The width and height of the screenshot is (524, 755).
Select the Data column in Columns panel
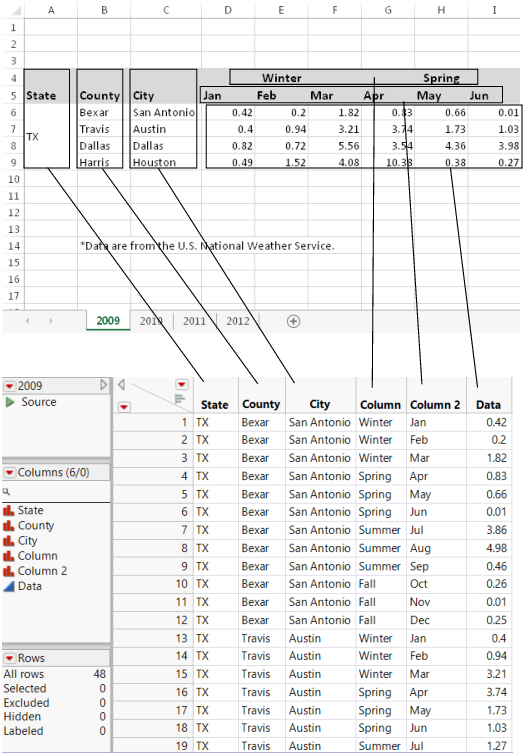(x=29, y=586)
